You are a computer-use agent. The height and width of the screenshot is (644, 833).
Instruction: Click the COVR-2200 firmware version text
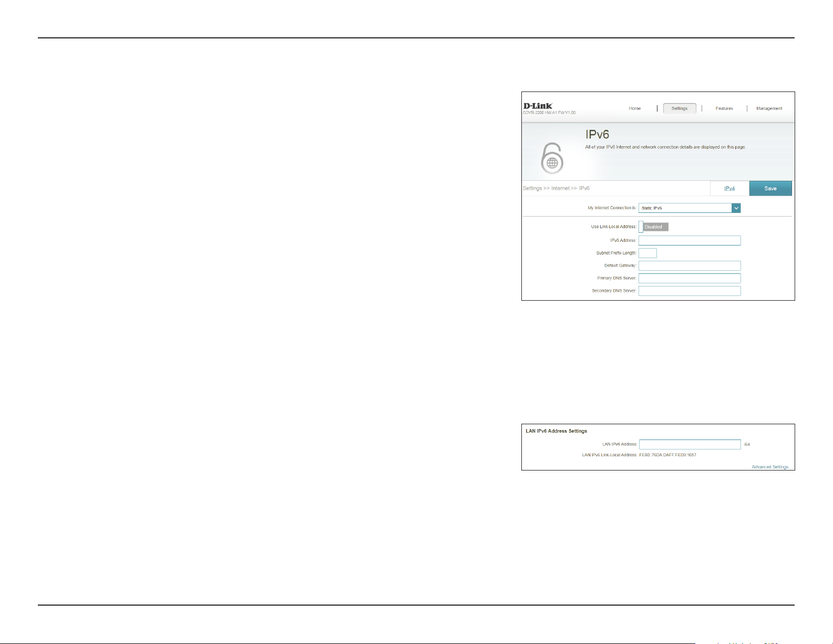[549, 113]
